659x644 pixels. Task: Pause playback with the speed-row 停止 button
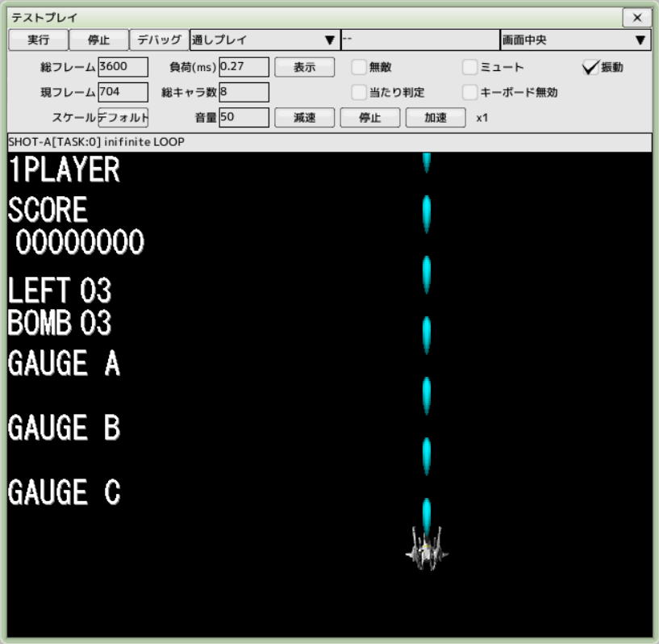(369, 118)
